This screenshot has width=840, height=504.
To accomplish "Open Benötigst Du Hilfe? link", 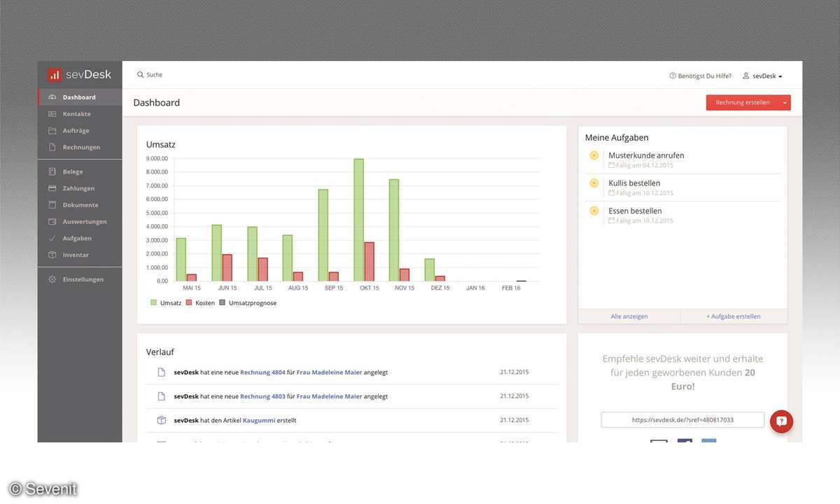I will 700,76.
